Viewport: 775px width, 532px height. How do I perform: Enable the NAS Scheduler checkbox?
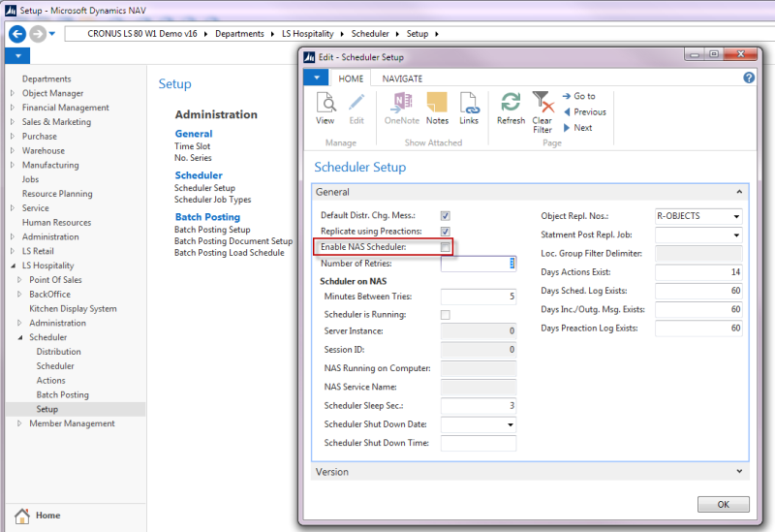446,247
